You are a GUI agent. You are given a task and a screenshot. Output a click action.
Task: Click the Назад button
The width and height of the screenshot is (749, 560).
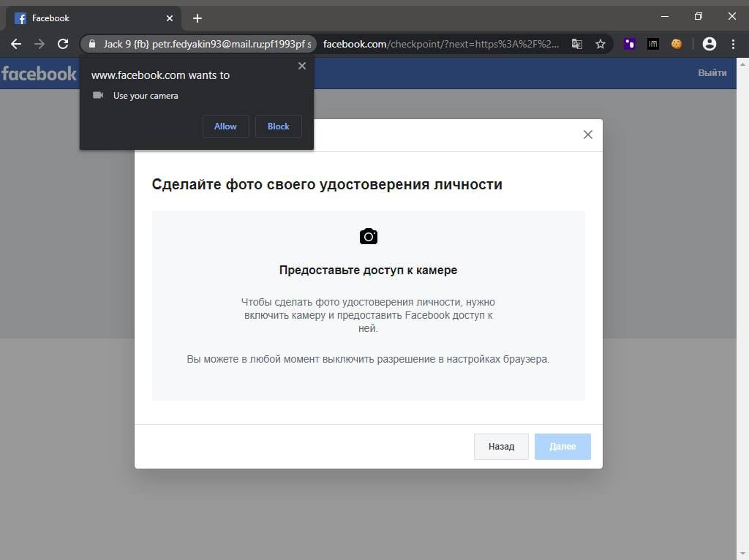(x=501, y=447)
